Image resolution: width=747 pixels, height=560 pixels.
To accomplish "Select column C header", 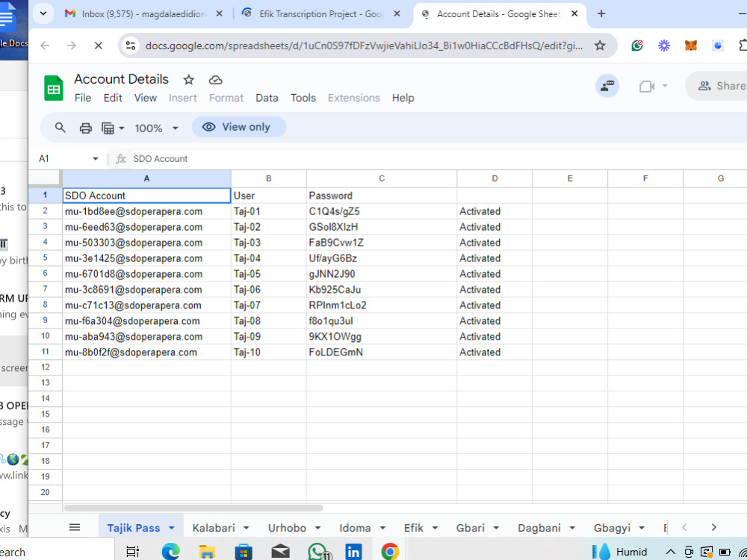I will [382, 178].
